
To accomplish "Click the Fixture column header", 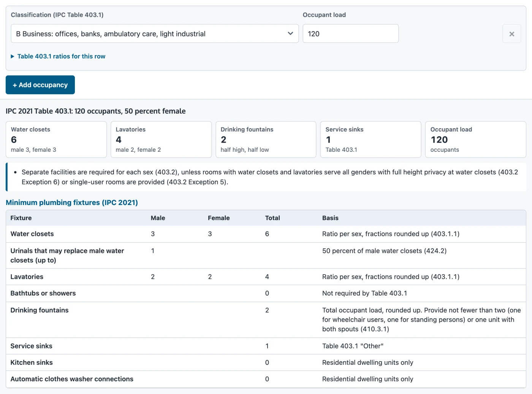I will click(x=21, y=218).
